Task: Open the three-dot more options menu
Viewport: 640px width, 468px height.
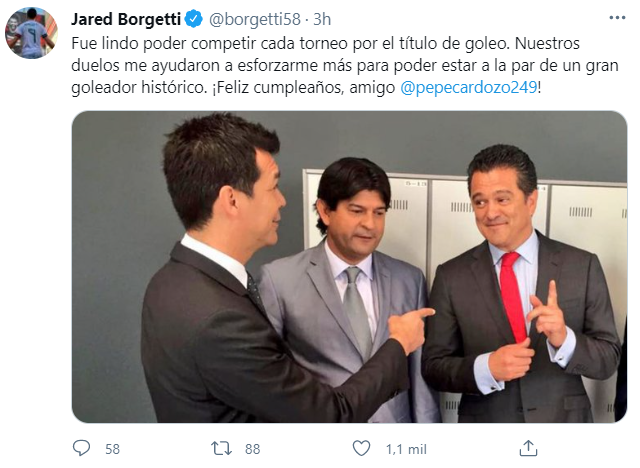Action: coord(617,18)
